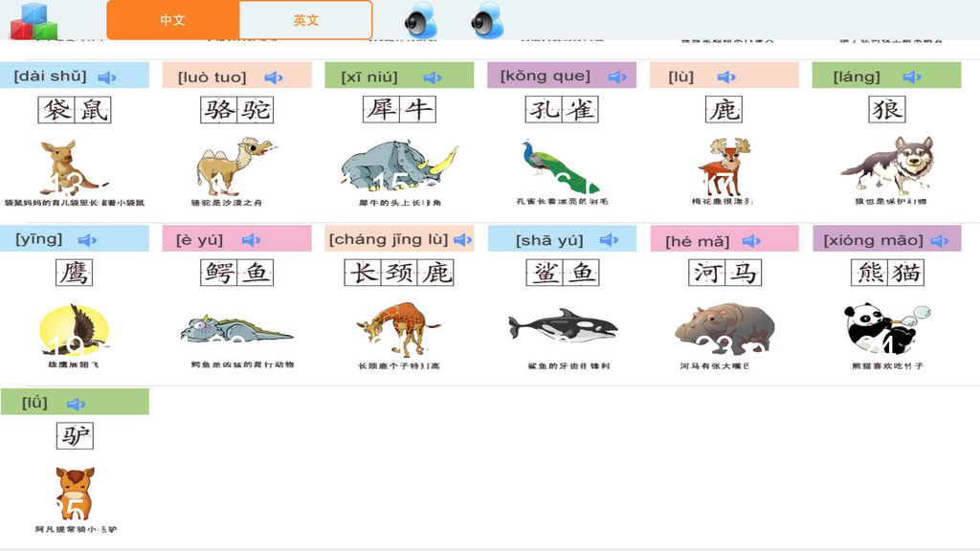The width and height of the screenshot is (980, 551).
Task: Click the sentence 骆驼是沙漠之舟
Action: tap(226, 203)
